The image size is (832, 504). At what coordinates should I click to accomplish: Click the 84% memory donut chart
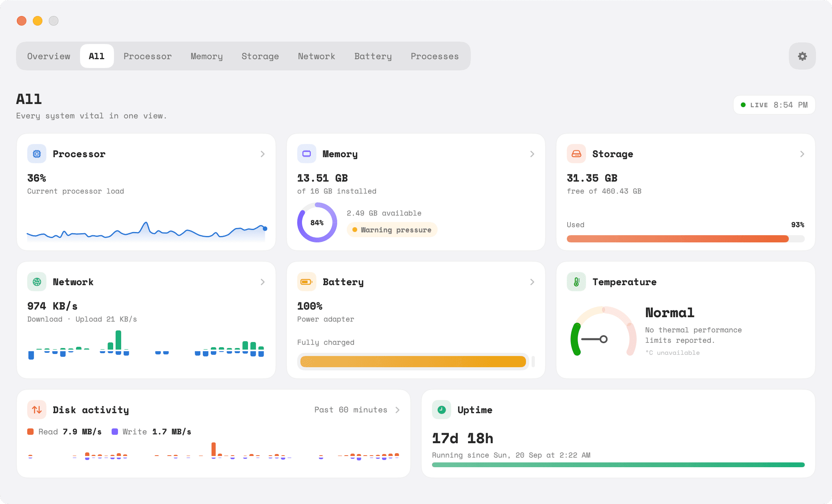[317, 222]
